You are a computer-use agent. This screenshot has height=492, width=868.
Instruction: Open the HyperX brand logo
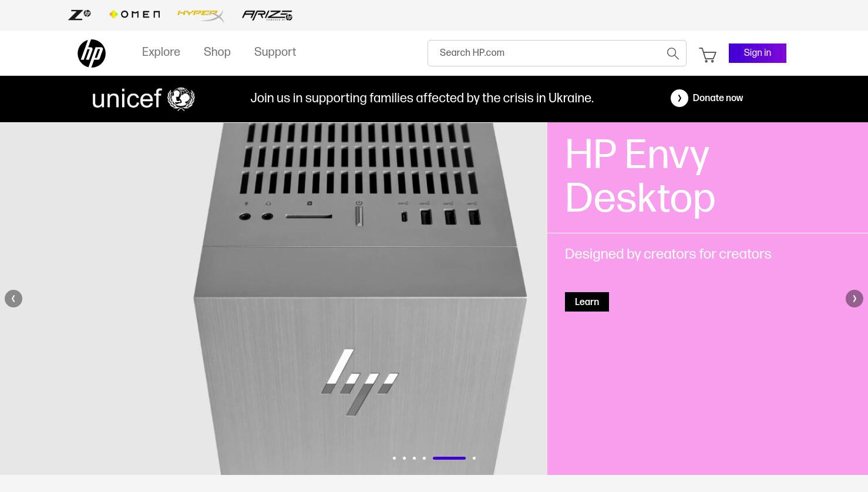(x=200, y=15)
